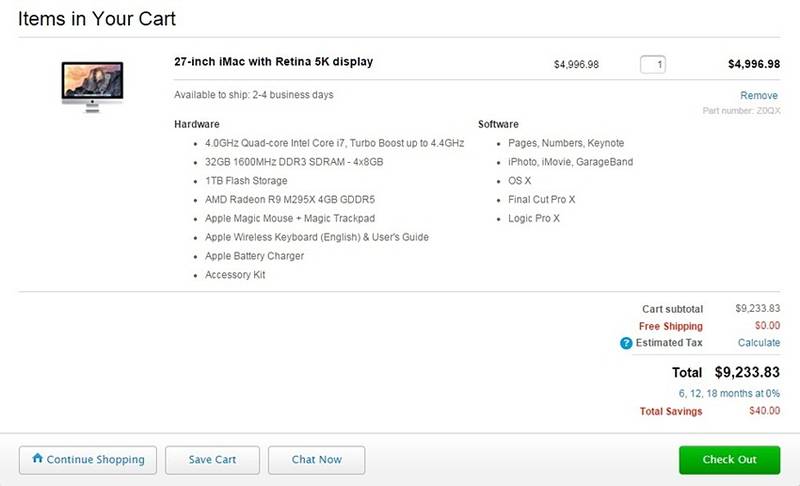Click the 4.0GHz Quad-core Intel Core i7 spec line
Image resolution: width=800 pixels, height=486 pixels.
coord(335,143)
